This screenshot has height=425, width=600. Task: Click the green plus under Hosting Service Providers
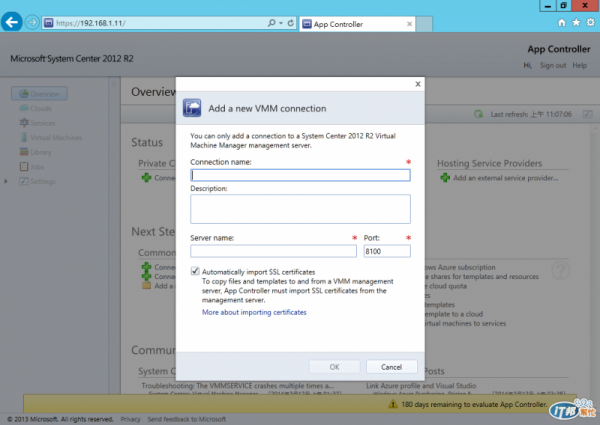(445, 177)
